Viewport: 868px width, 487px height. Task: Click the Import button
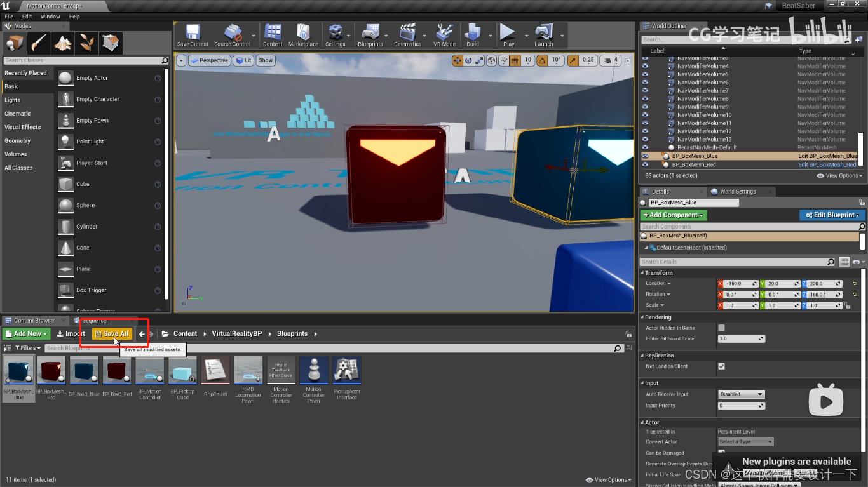click(x=71, y=333)
